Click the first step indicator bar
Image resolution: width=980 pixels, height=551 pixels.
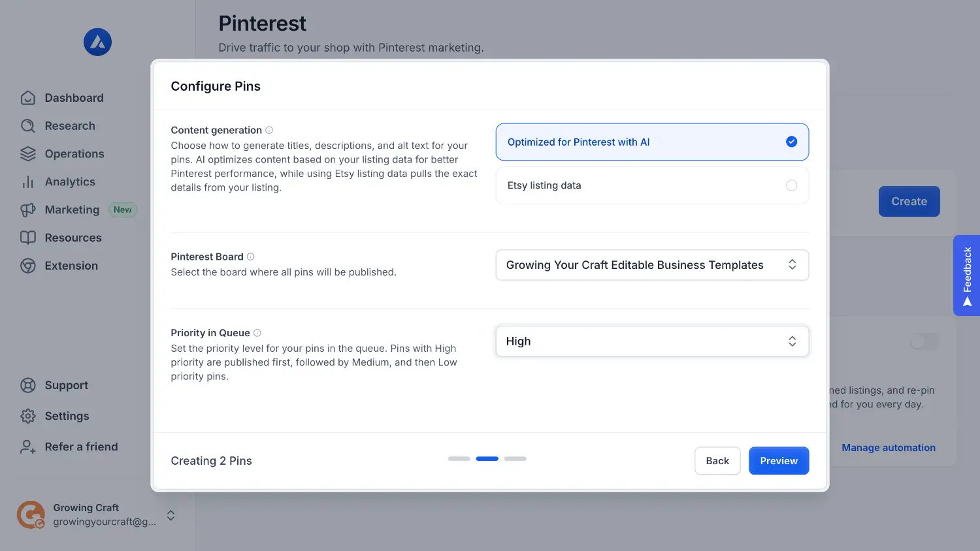pyautogui.click(x=459, y=459)
